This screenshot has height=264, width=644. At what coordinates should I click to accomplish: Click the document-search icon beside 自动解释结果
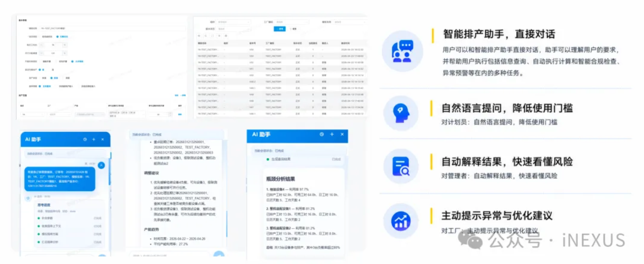401,166
